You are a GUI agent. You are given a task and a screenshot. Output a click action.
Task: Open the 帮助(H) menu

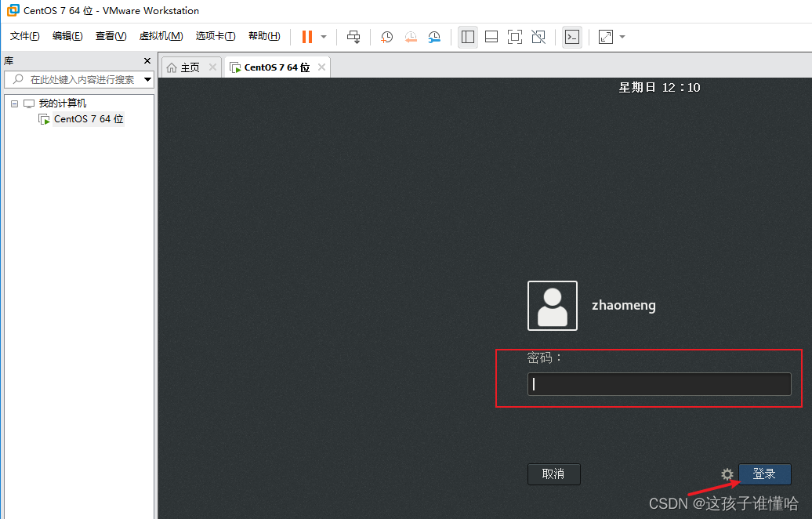coord(264,36)
